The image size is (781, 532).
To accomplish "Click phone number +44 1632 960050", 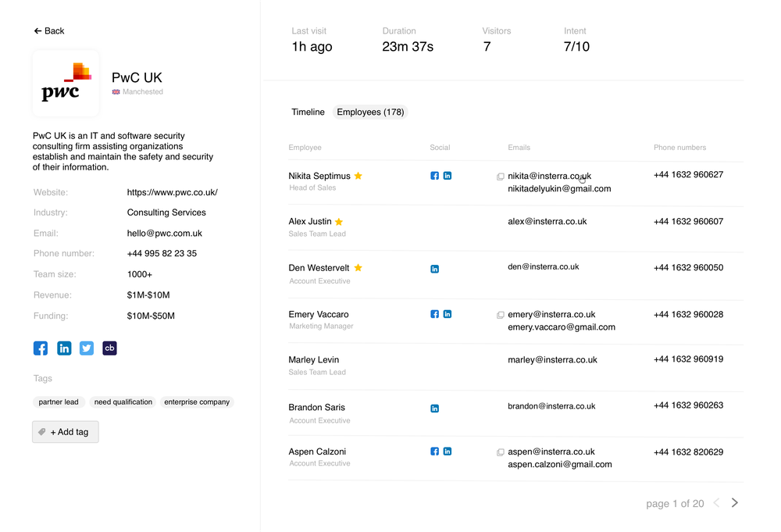I will [x=688, y=267].
